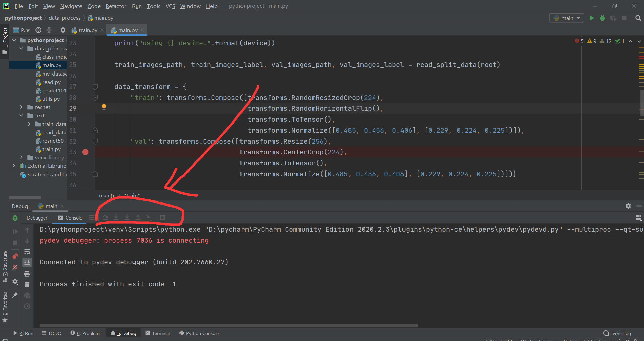Click View Breakpoints double red circle icon
Viewport: 644px width, 341px height.
pos(15,256)
